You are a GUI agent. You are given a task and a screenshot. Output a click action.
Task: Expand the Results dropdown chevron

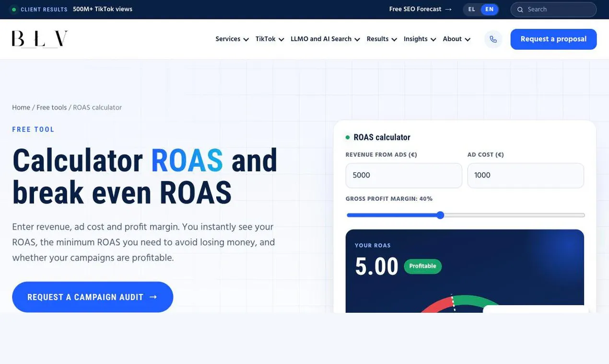394,40
